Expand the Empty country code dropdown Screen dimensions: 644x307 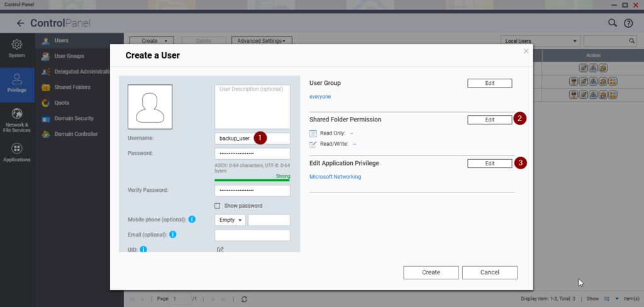point(230,220)
